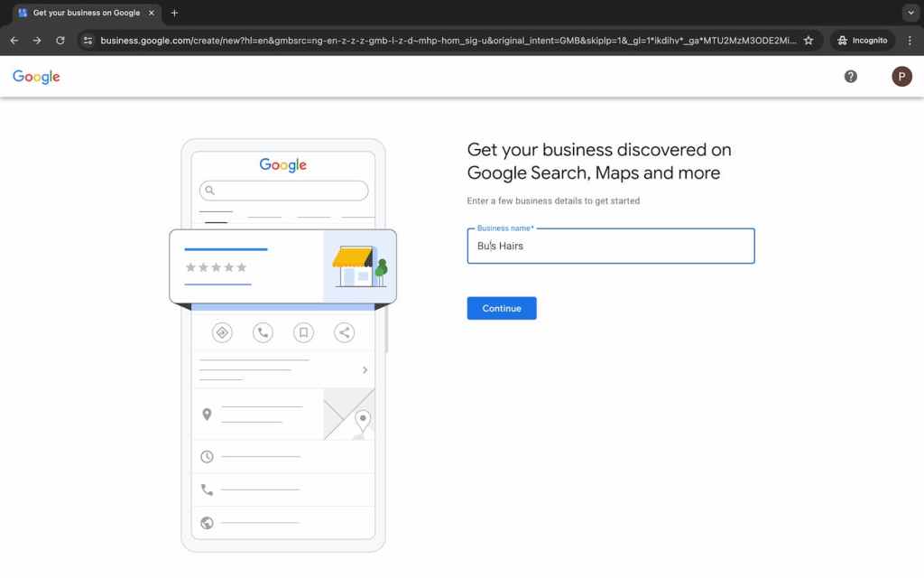Open the Help question mark icon
Image resolution: width=924 pixels, height=578 pixels.
(x=850, y=76)
